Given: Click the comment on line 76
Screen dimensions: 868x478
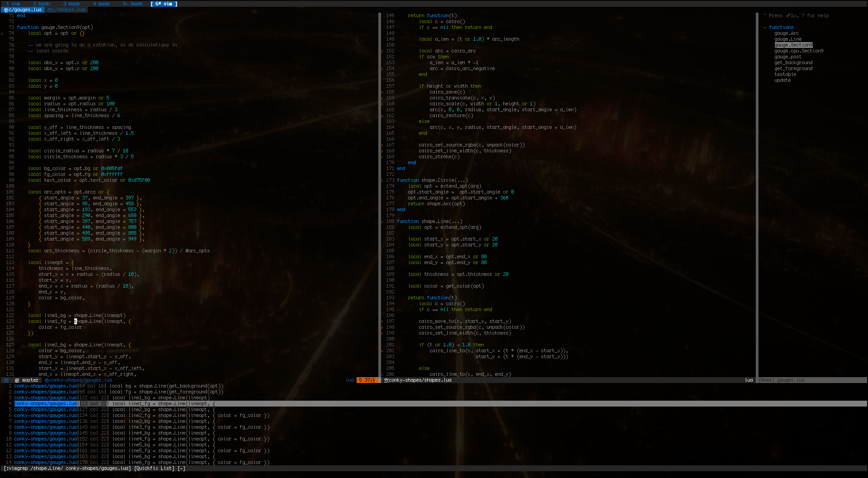Looking at the screenshot, I should 102,45.
